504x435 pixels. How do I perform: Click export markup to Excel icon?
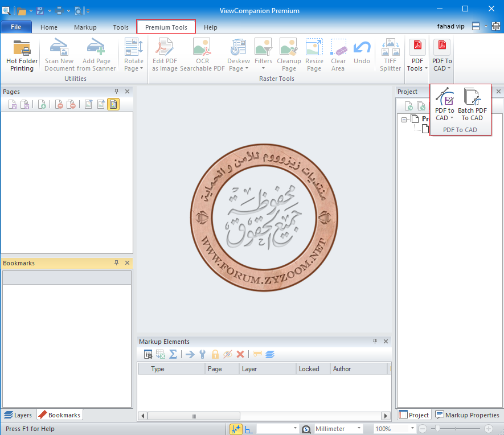click(161, 354)
